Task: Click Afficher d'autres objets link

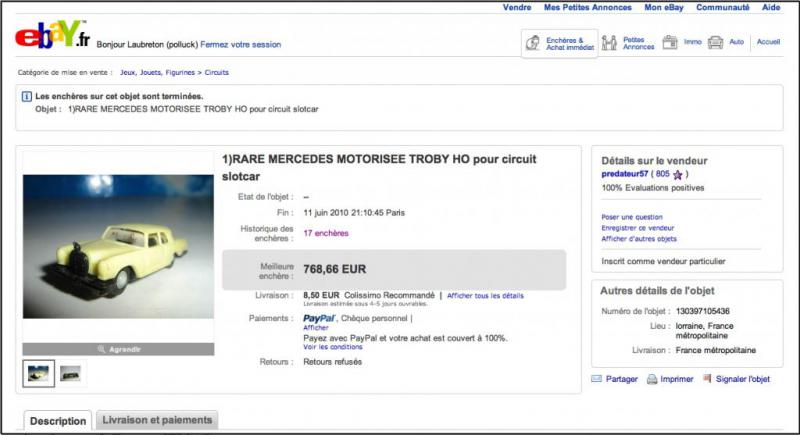Action: point(639,239)
